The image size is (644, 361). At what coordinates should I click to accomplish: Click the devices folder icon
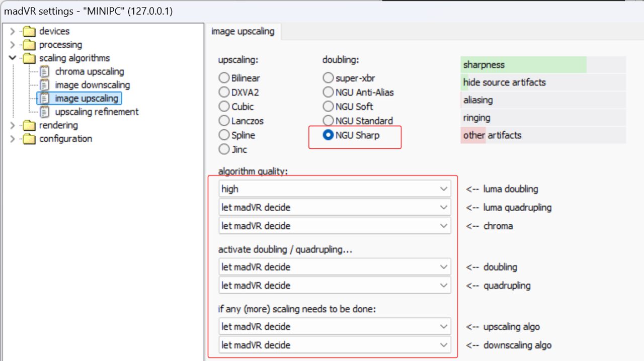pos(29,32)
